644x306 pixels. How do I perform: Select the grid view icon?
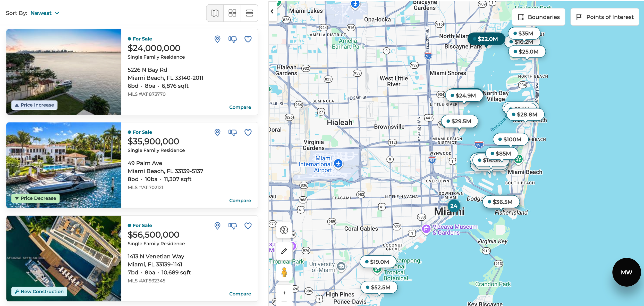tap(232, 13)
